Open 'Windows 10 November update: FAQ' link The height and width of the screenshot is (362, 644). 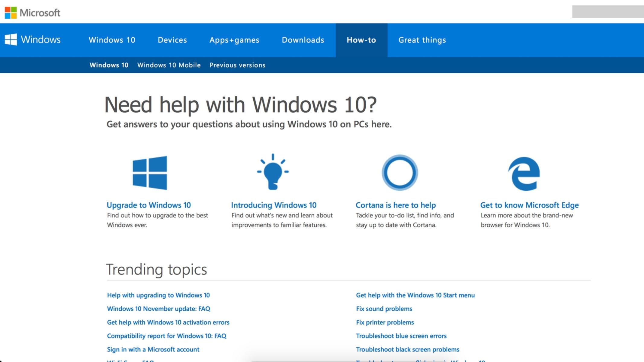tap(159, 309)
